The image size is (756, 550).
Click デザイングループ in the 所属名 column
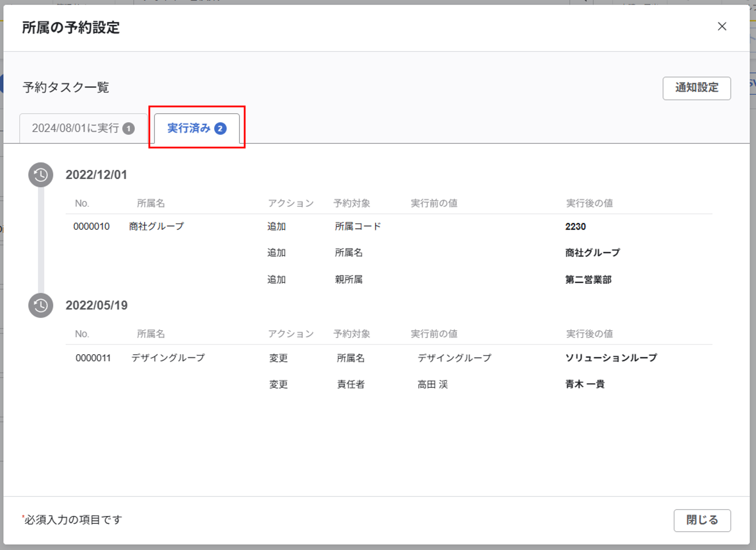tap(168, 358)
